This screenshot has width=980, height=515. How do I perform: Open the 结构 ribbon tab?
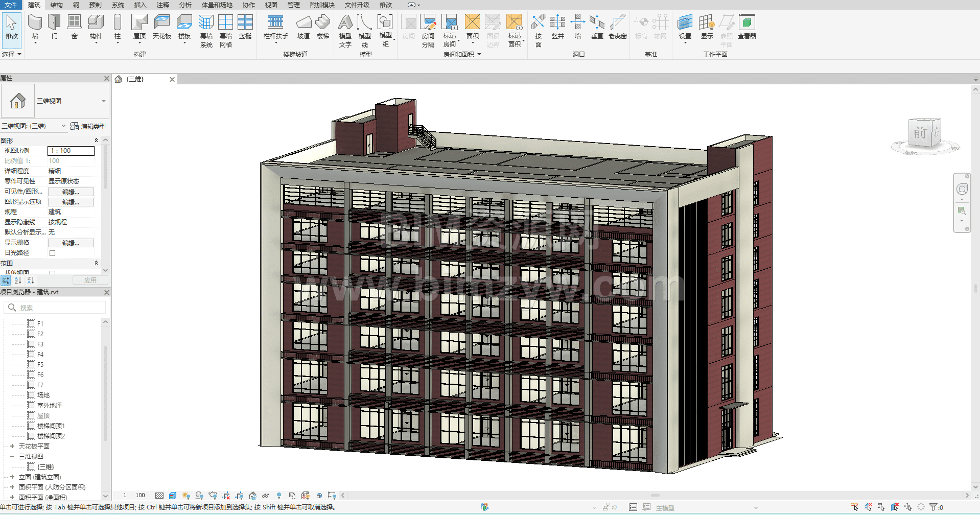(56, 5)
